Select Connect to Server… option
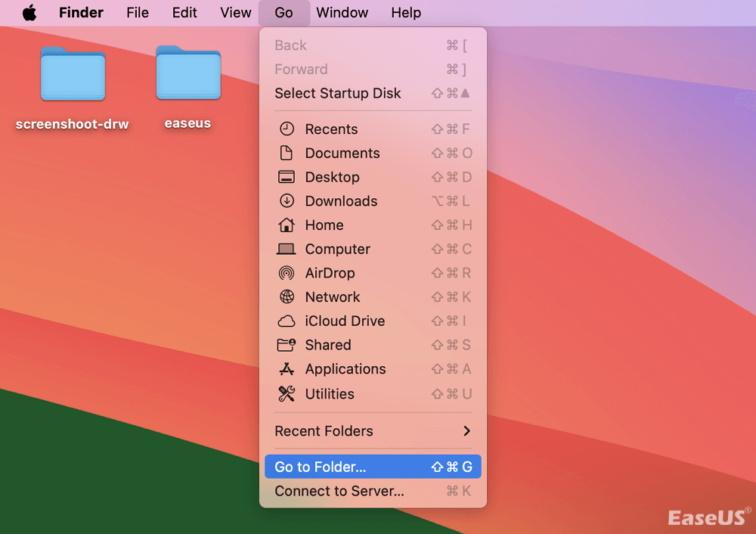Screen dimensions: 756x534 [339, 491]
